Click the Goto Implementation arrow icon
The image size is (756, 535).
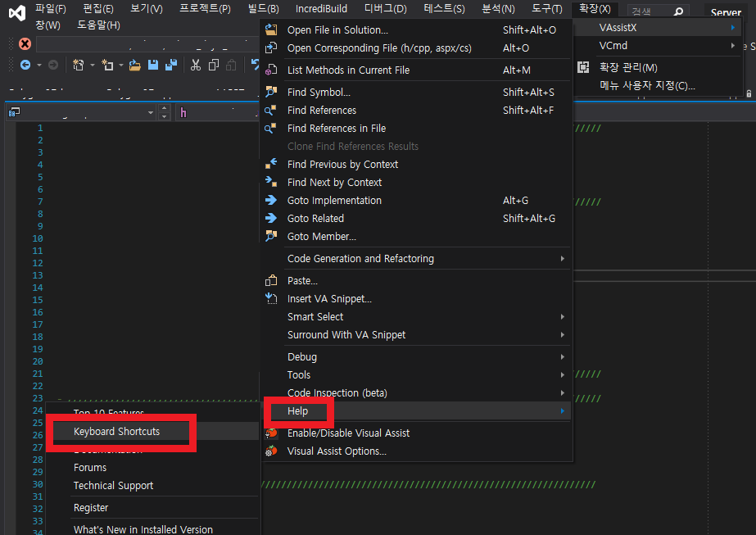click(x=271, y=200)
